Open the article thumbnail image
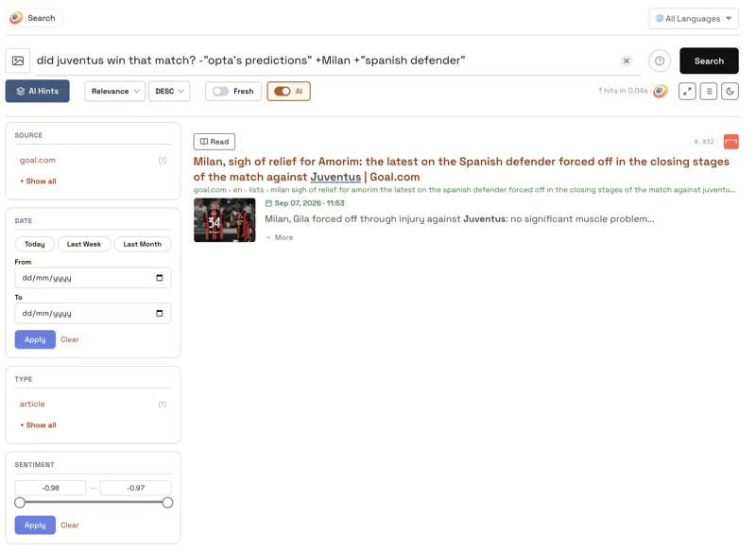756x553 pixels. pyautogui.click(x=225, y=220)
